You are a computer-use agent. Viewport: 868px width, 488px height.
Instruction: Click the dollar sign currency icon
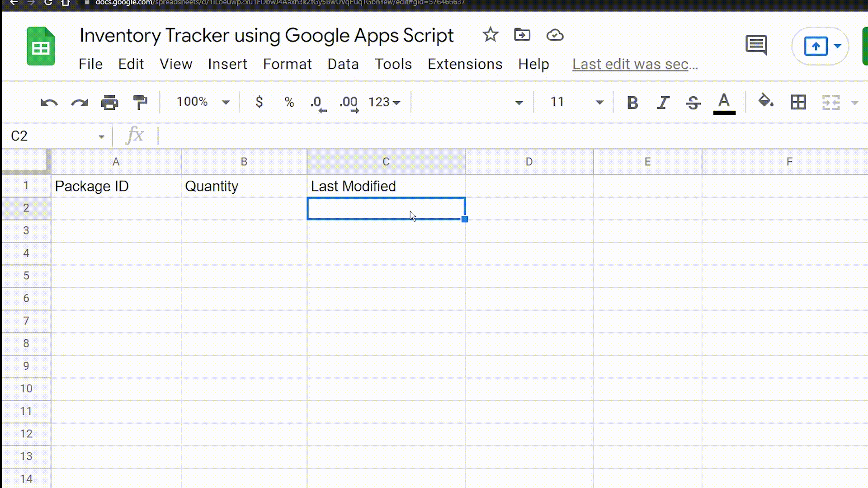pos(259,102)
